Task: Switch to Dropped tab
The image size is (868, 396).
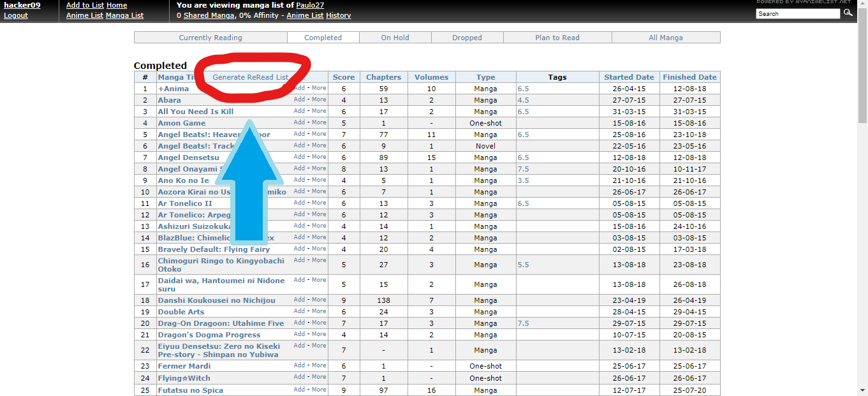Action: [x=467, y=38]
